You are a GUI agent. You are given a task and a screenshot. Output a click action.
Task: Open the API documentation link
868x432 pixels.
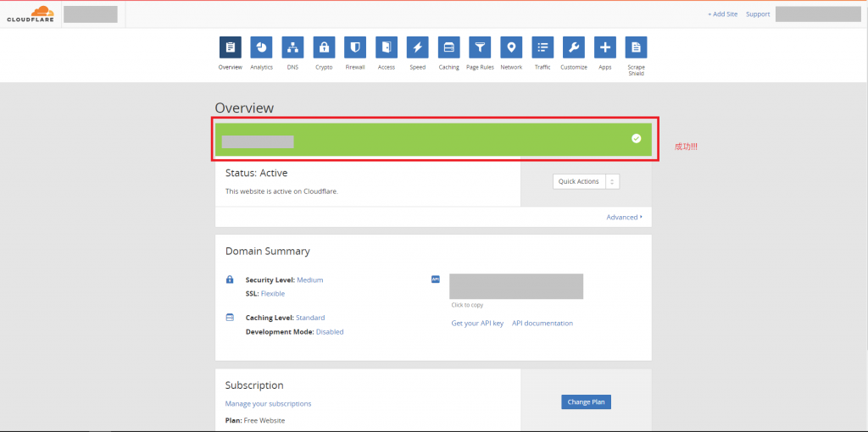(542, 323)
